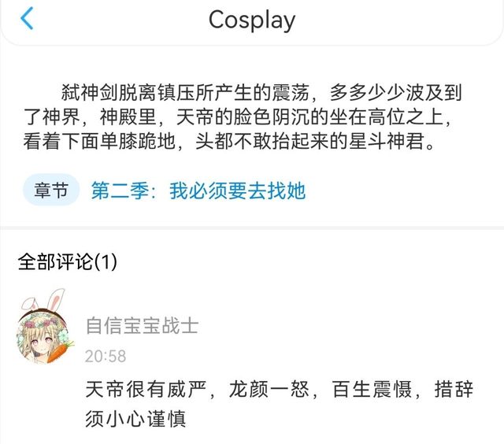
Task: Tap 龙颜一怒 phrase in the comment
Action: pos(269,389)
